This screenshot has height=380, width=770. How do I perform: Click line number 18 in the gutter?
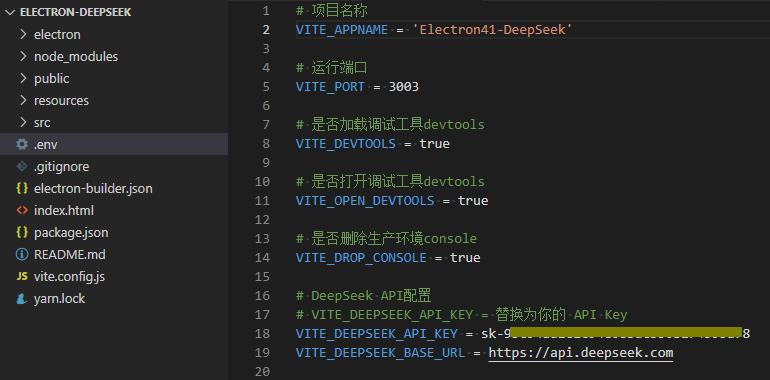(262, 334)
